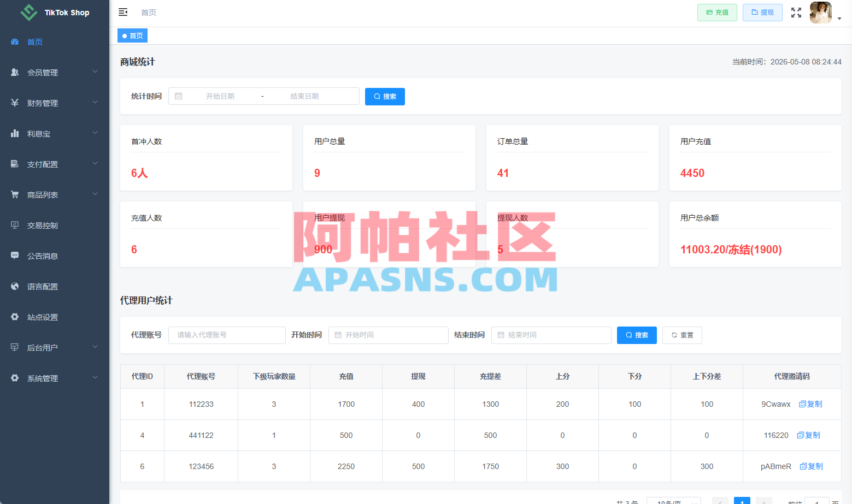Click the 首页 breadcrumb in the header
This screenshot has width=852, height=504.
pos(149,12)
